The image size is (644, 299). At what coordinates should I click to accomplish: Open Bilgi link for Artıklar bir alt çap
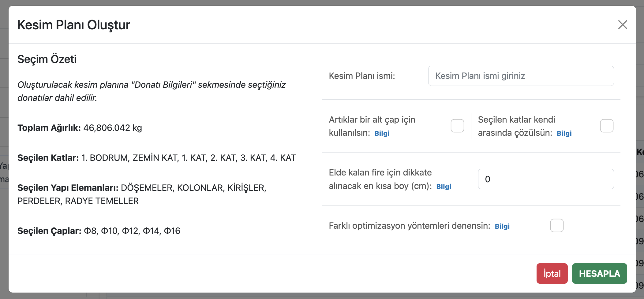382,133
